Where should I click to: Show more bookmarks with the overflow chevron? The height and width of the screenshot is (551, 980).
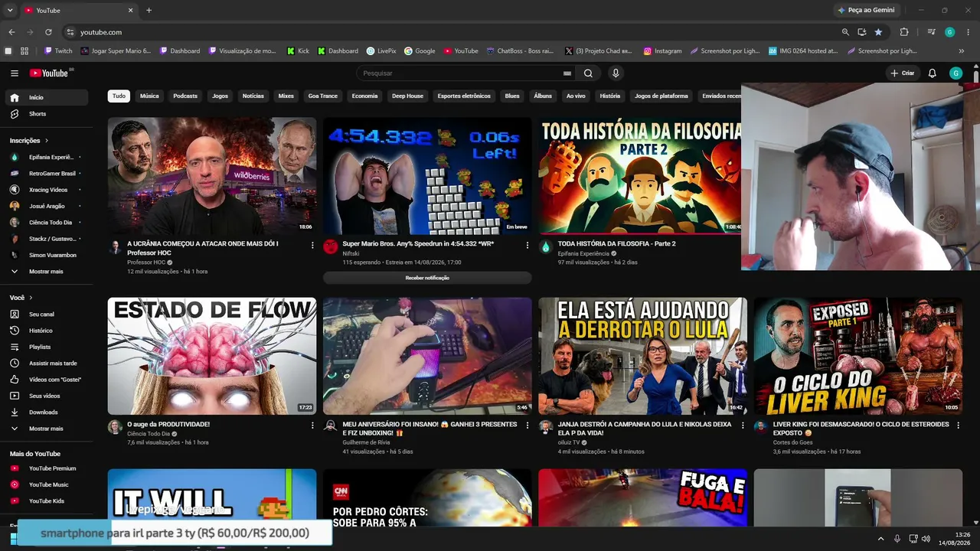(962, 51)
